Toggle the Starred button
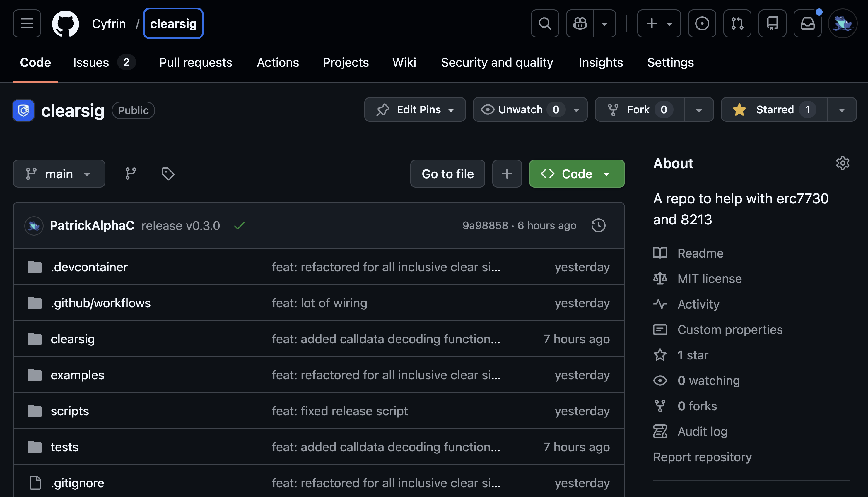Viewport: 868px width, 497px height. click(774, 109)
